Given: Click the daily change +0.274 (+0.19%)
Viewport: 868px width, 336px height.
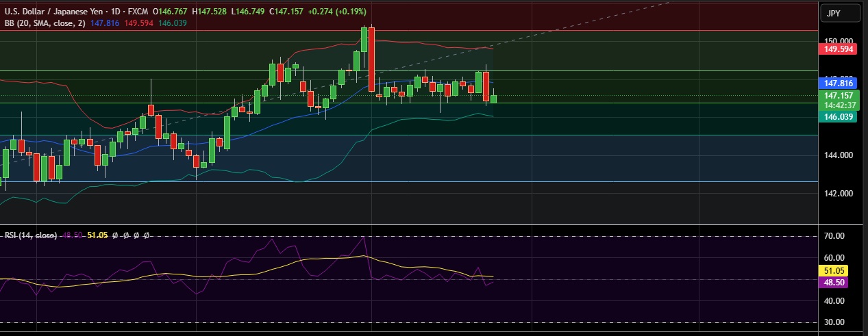Looking at the screenshot, I should coord(338,12).
